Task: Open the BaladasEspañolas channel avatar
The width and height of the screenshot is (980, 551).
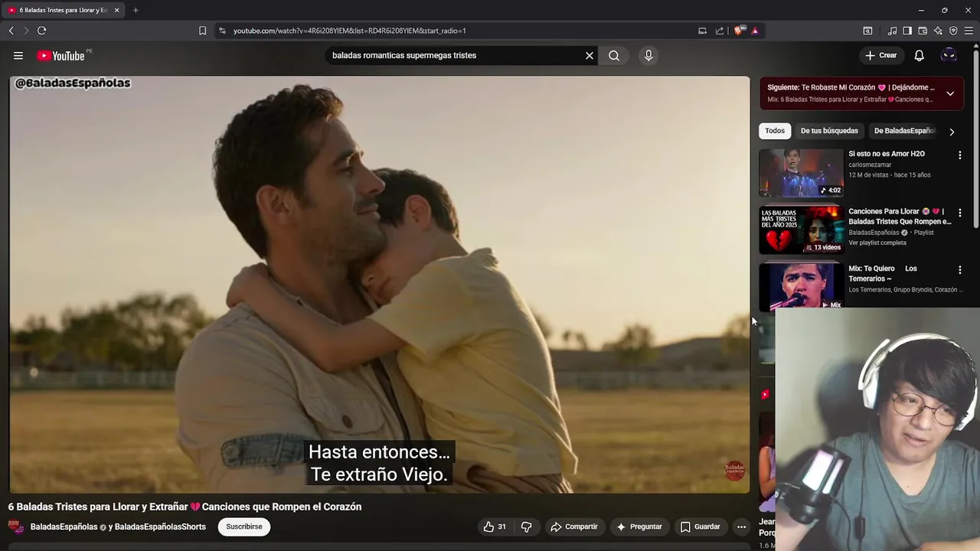Action: click(x=16, y=527)
